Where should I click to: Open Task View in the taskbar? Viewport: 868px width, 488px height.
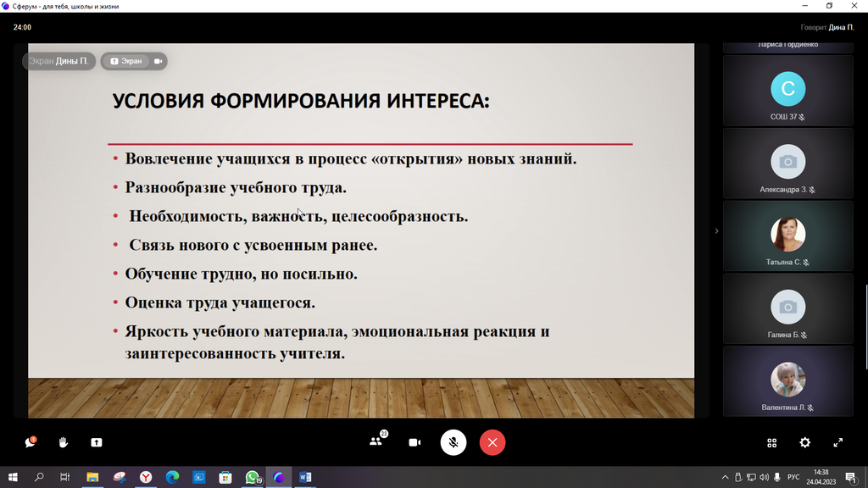[64, 477]
